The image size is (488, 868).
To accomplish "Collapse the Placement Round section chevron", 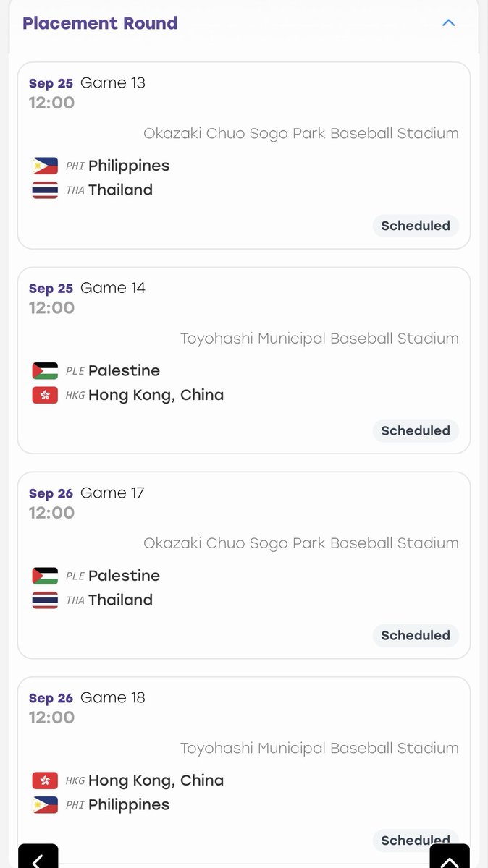I will pos(448,23).
